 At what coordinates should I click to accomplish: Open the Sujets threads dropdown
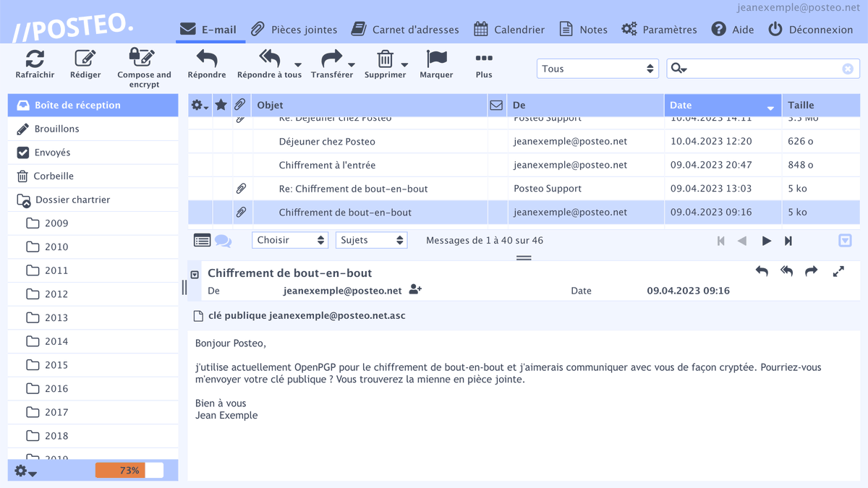pos(371,240)
